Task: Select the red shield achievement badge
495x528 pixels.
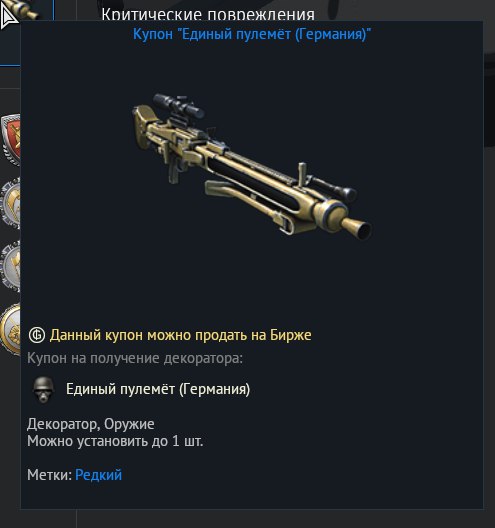Action: pyautogui.click(x=11, y=139)
